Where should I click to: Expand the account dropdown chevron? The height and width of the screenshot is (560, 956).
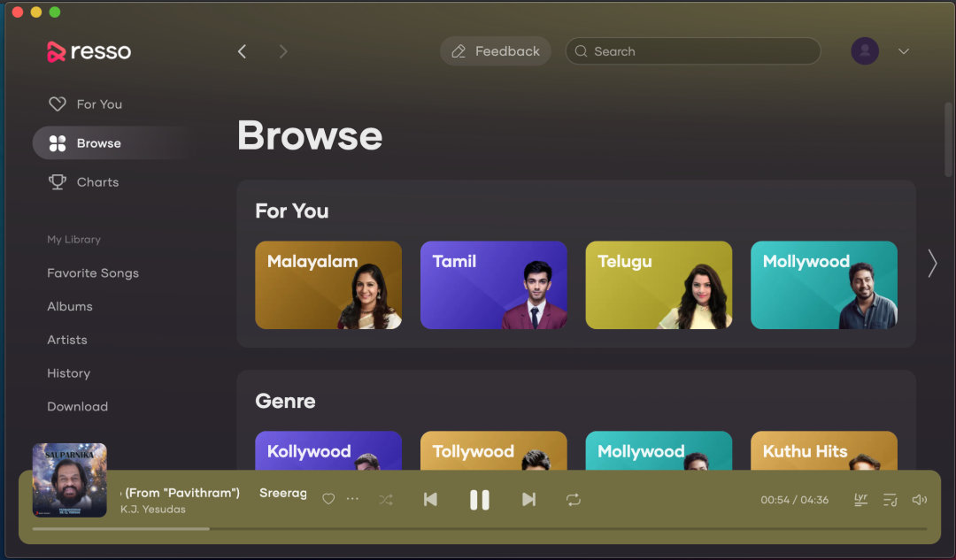904,51
